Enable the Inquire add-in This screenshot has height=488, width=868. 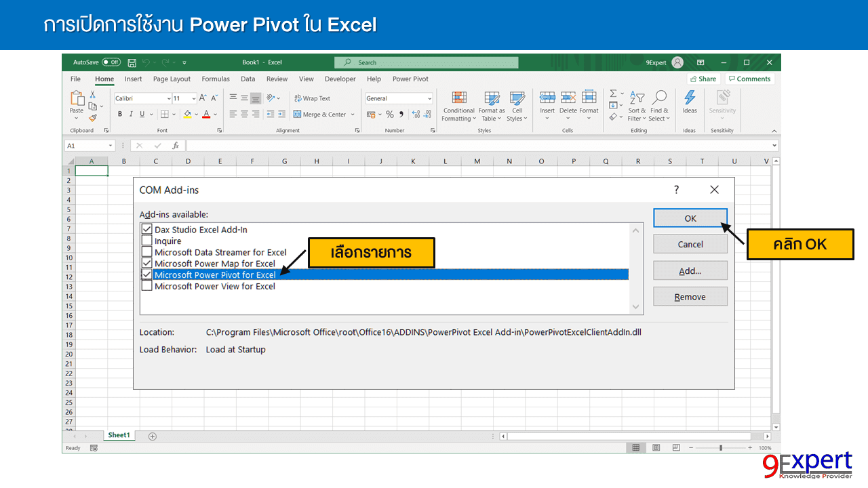[146, 240]
